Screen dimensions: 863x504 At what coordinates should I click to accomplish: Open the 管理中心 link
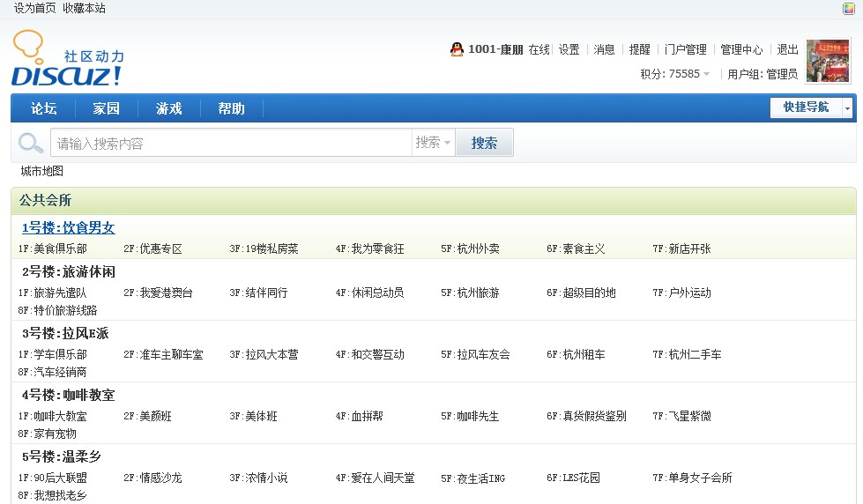point(741,50)
